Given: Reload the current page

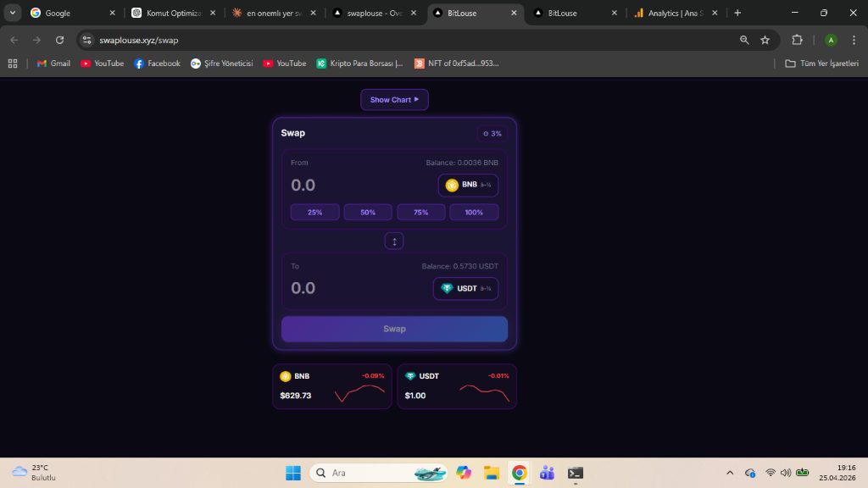Looking at the screenshot, I should (60, 40).
